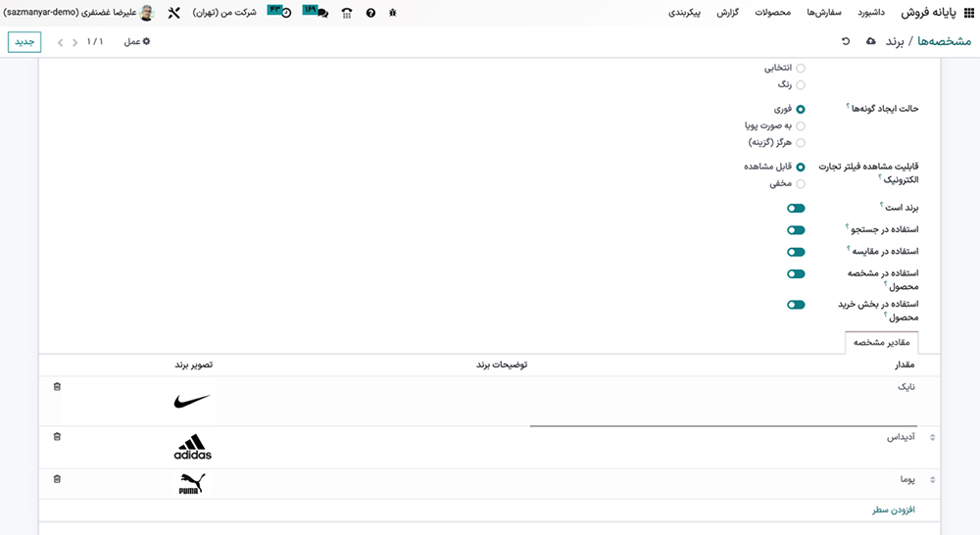980x535 pixels.
Task: Click the آدیداس value cell
Action: 901,437
